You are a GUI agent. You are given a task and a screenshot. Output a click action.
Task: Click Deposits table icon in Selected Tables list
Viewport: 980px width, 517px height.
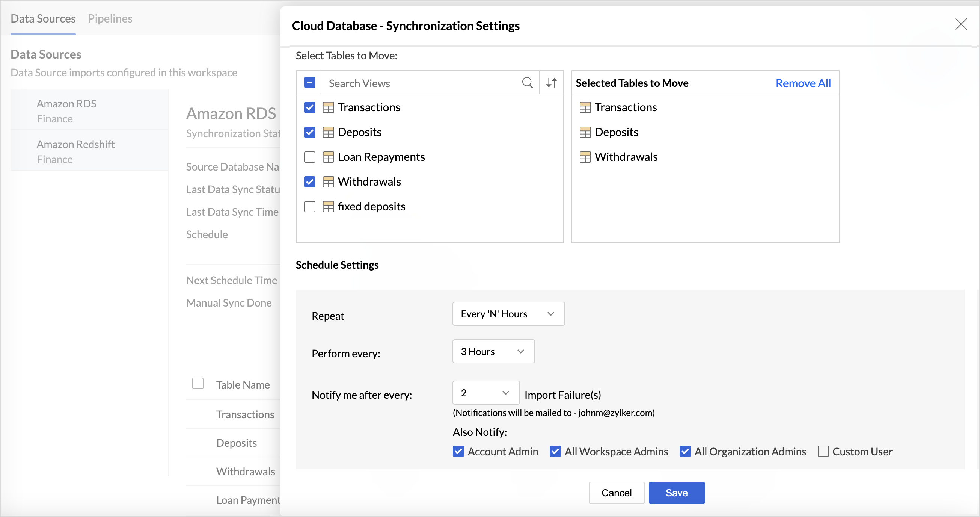coord(585,132)
